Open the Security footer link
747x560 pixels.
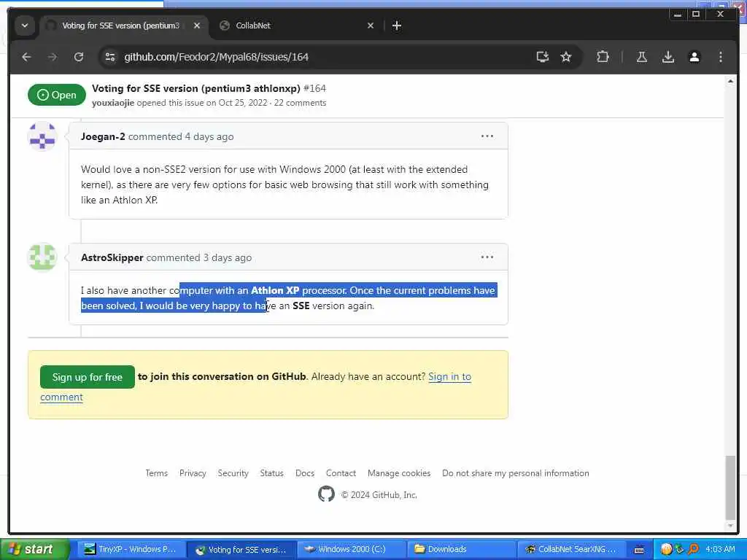233,472
